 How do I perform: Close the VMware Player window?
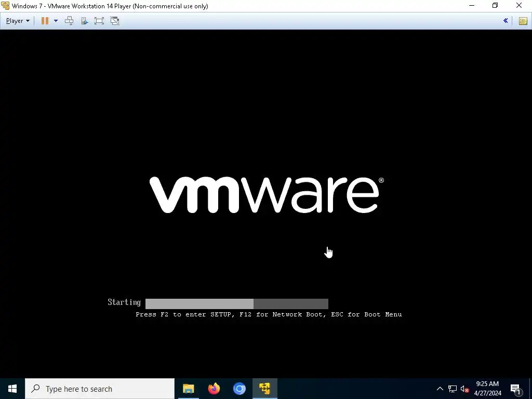519,6
